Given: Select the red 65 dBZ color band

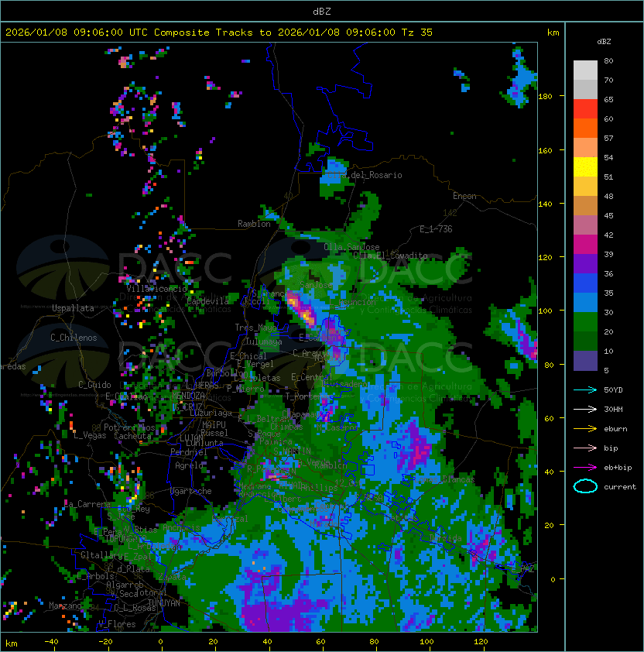Looking at the screenshot, I should [585, 108].
